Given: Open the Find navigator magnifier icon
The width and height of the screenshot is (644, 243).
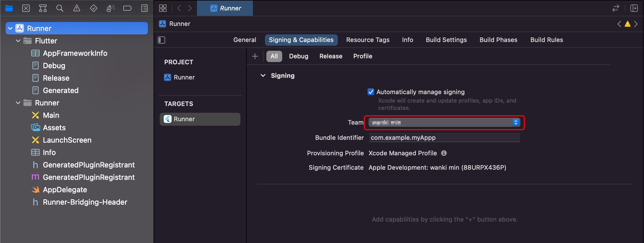Looking at the screenshot, I should coord(60,8).
